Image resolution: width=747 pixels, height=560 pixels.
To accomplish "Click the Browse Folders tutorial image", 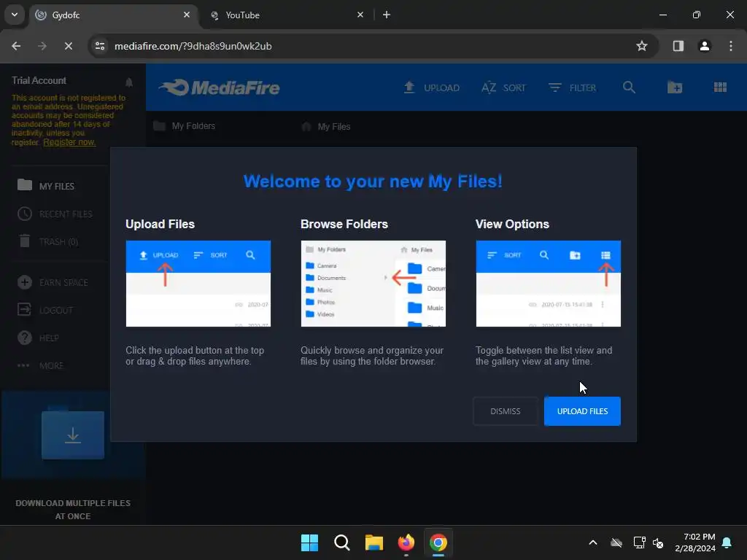I will point(373,284).
